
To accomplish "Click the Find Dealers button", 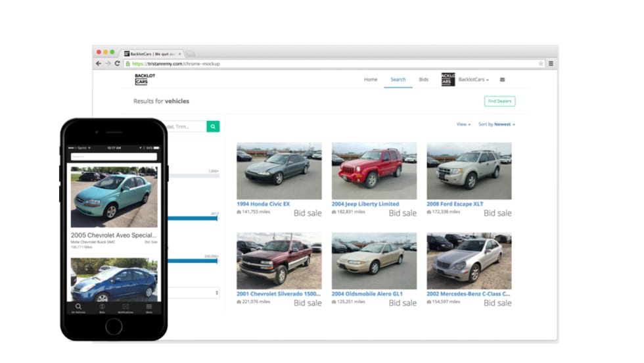I will coord(499,101).
